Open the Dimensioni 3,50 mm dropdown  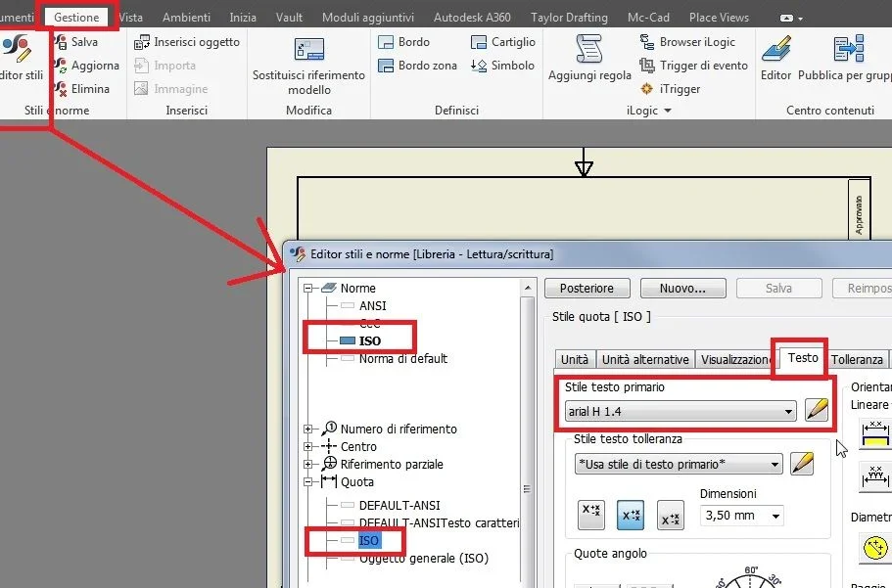(x=742, y=516)
